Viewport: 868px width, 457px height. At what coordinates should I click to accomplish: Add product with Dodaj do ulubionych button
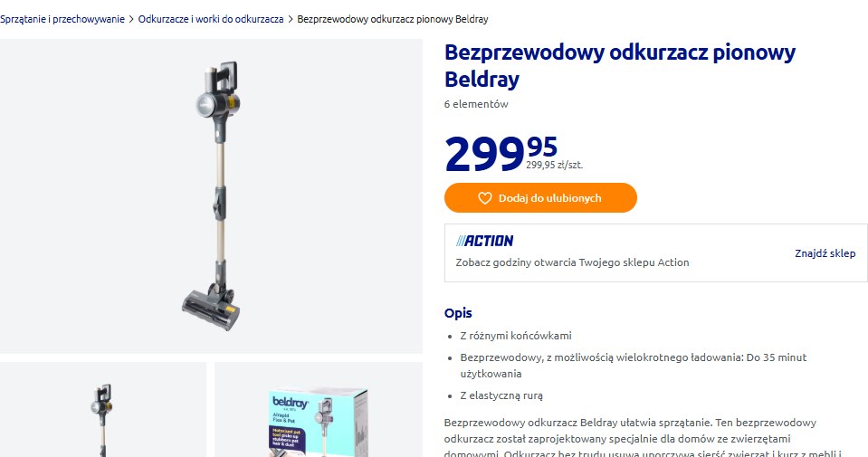tap(540, 198)
